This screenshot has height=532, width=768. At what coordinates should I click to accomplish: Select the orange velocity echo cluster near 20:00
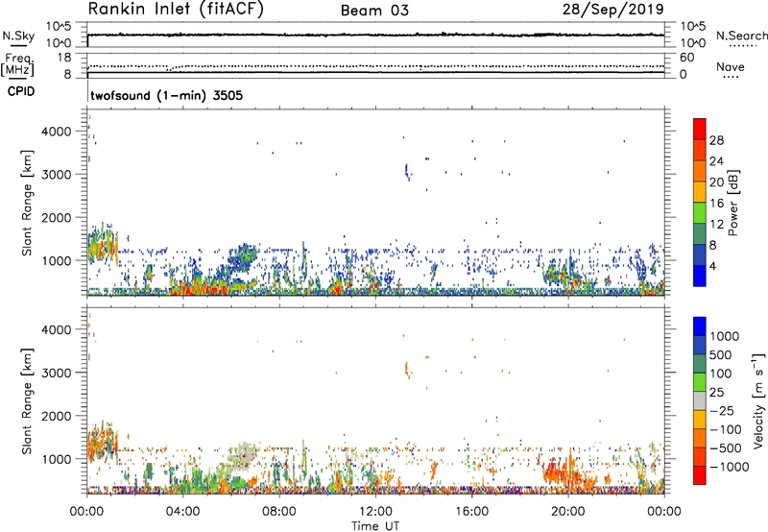[568, 474]
